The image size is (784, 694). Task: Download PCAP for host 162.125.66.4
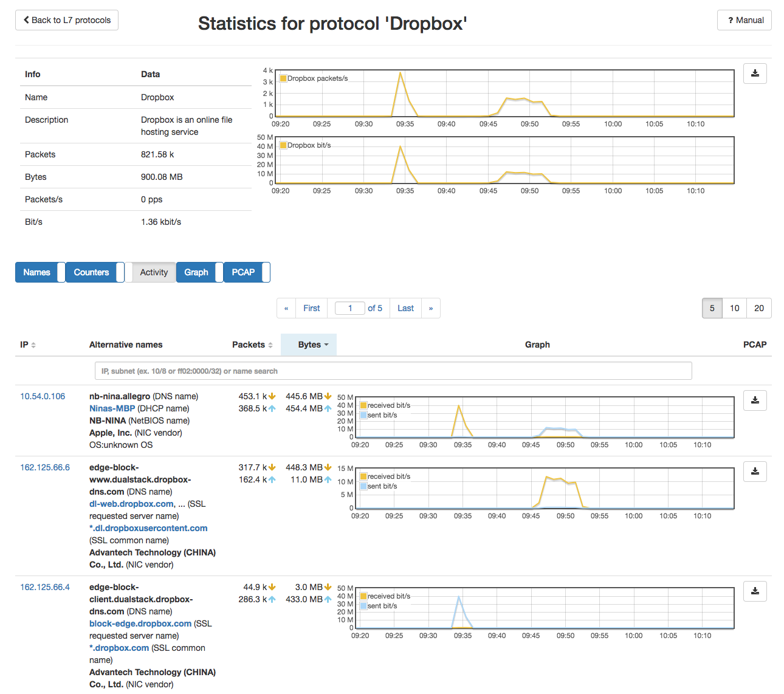pyautogui.click(x=755, y=591)
